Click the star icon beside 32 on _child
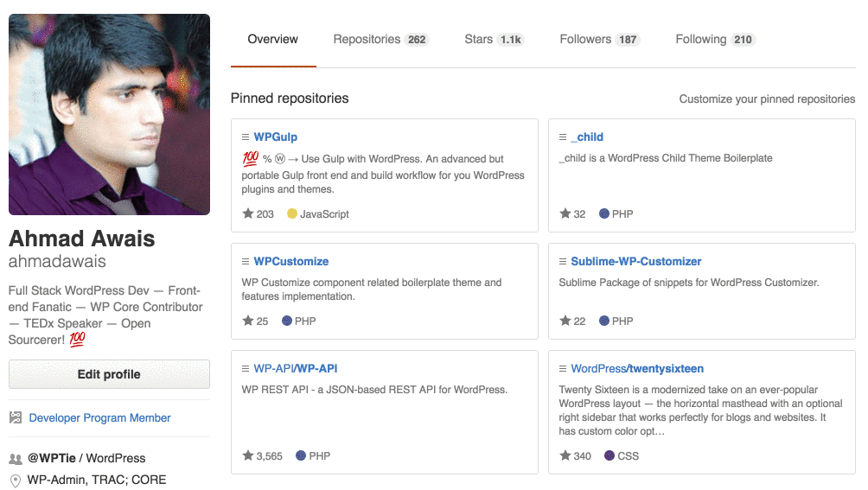The width and height of the screenshot is (868, 490). pos(565,213)
